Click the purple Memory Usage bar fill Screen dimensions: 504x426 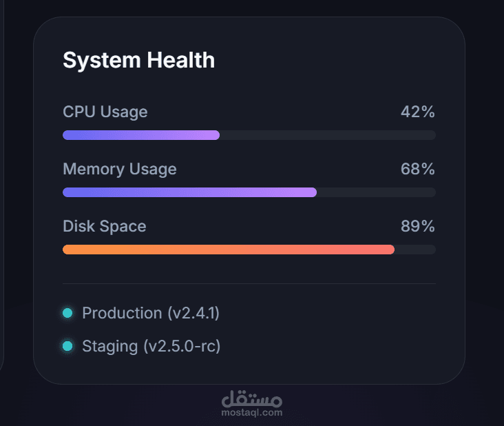pyautogui.click(x=189, y=192)
